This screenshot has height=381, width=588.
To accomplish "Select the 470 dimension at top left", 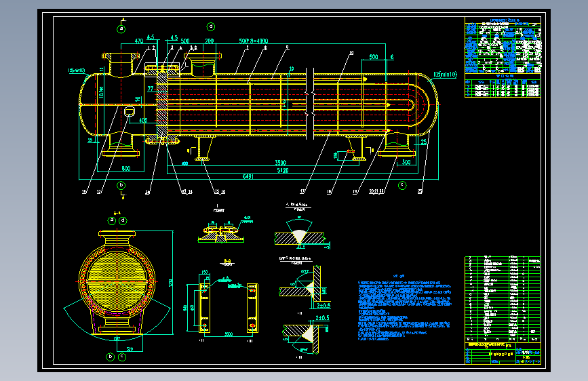I will pos(139,41).
